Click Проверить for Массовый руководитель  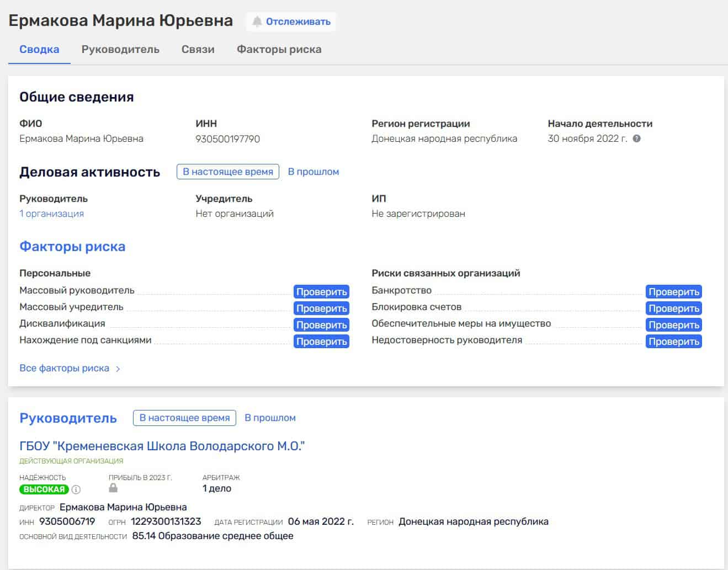[321, 291]
